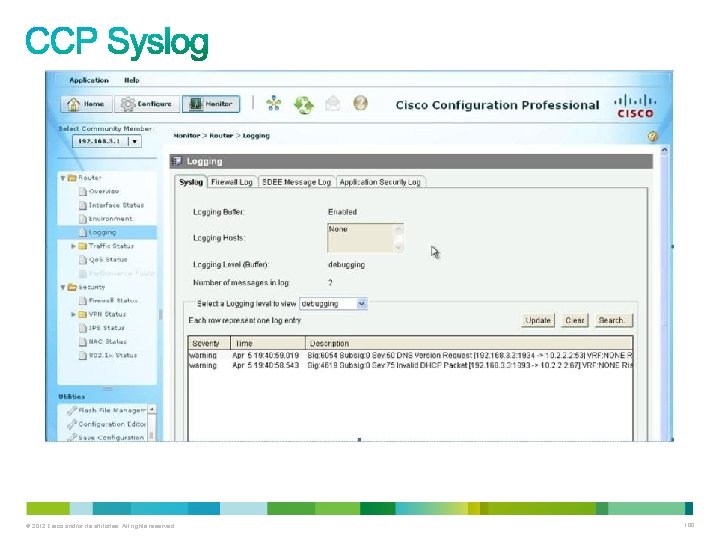This screenshot has height=540, width=720.
Task: Select NAC Status tree item
Action: 107,342
